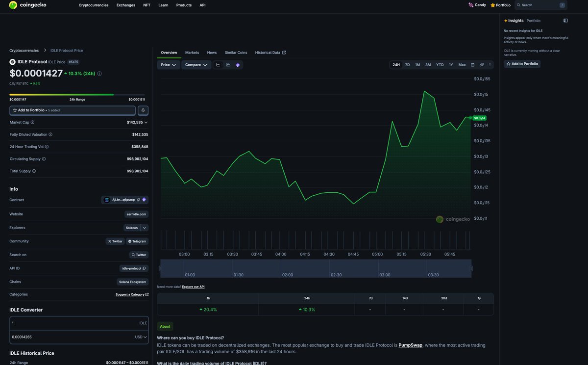
Task: Click the purple gem chart toolbar icon
Action: 238,65
